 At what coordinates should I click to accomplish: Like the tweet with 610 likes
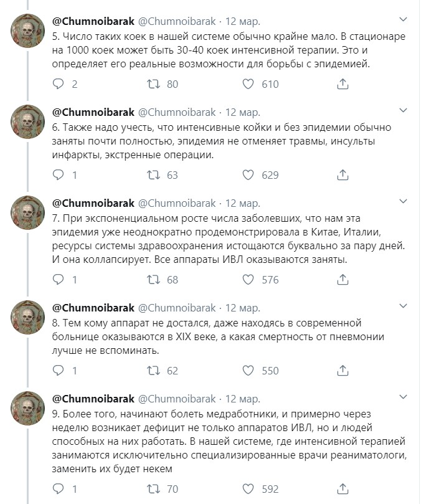coord(248,84)
